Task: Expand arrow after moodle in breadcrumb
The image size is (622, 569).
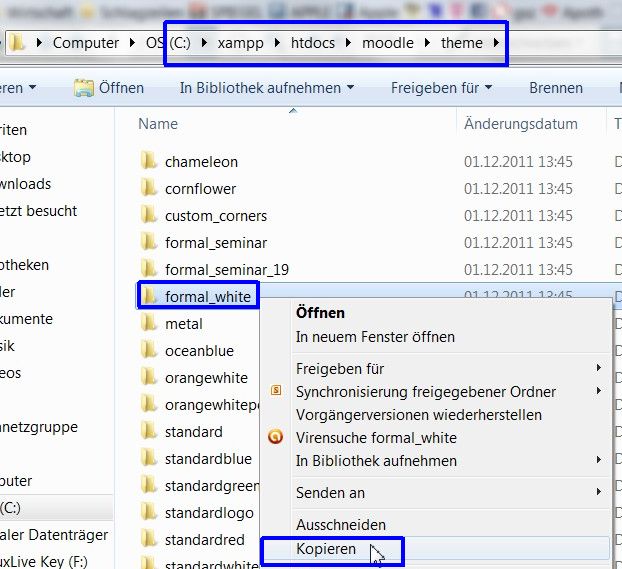Action: coord(427,42)
